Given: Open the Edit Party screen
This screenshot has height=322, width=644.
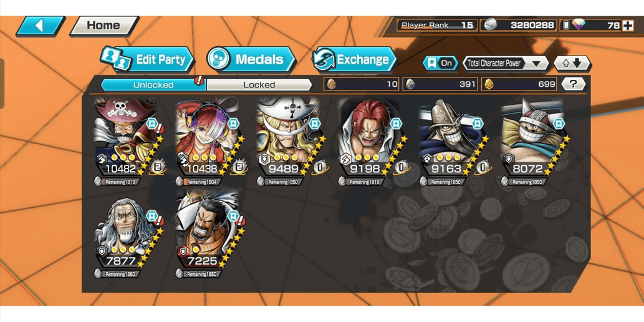Looking at the screenshot, I should 148,60.
